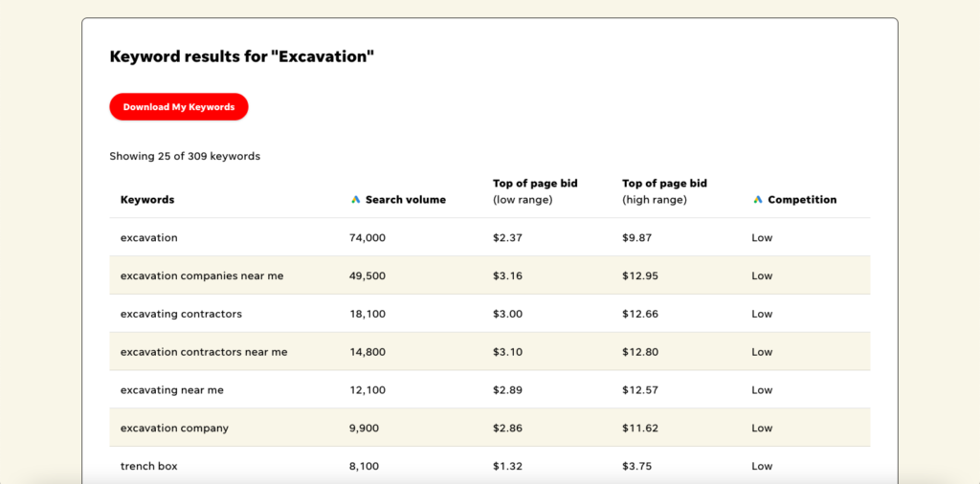Click the "excavation company" keyword
This screenshot has width=980, height=484.
pyautogui.click(x=174, y=429)
